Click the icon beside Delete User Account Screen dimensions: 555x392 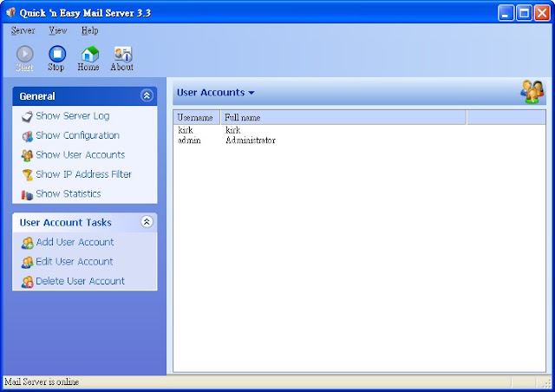coord(27,282)
